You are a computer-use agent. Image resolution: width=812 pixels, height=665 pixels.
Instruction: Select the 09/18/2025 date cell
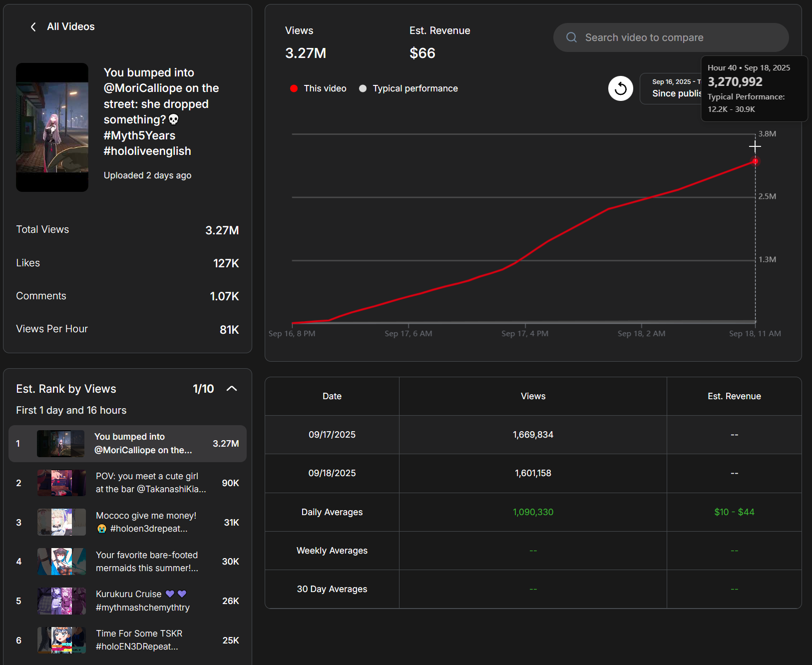332,473
